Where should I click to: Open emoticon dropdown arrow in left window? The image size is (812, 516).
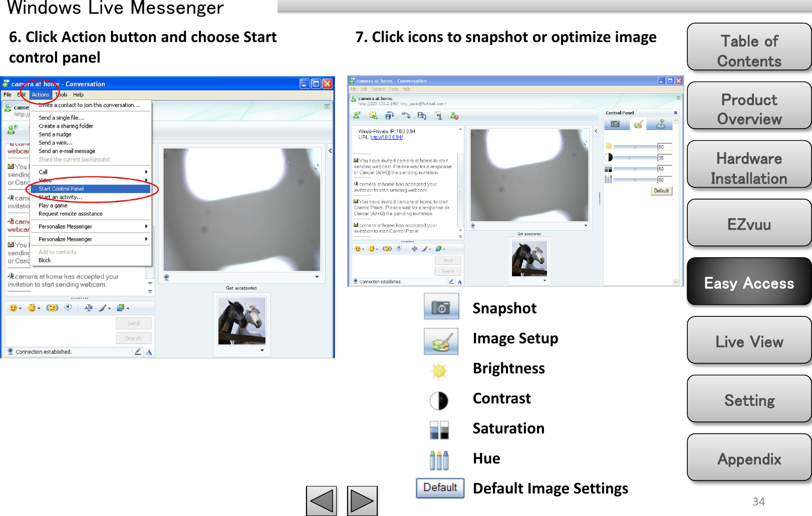tap(21, 308)
